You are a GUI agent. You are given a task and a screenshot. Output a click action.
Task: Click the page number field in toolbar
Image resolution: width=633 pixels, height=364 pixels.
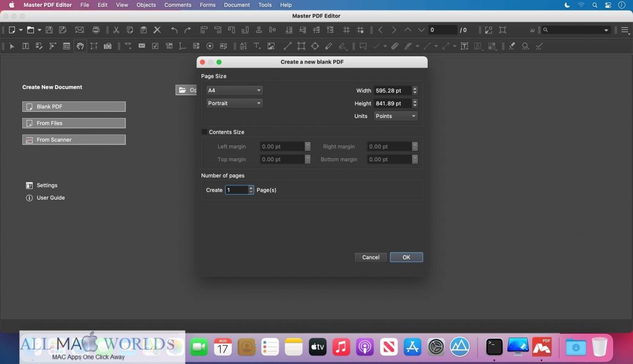(443, 30)
